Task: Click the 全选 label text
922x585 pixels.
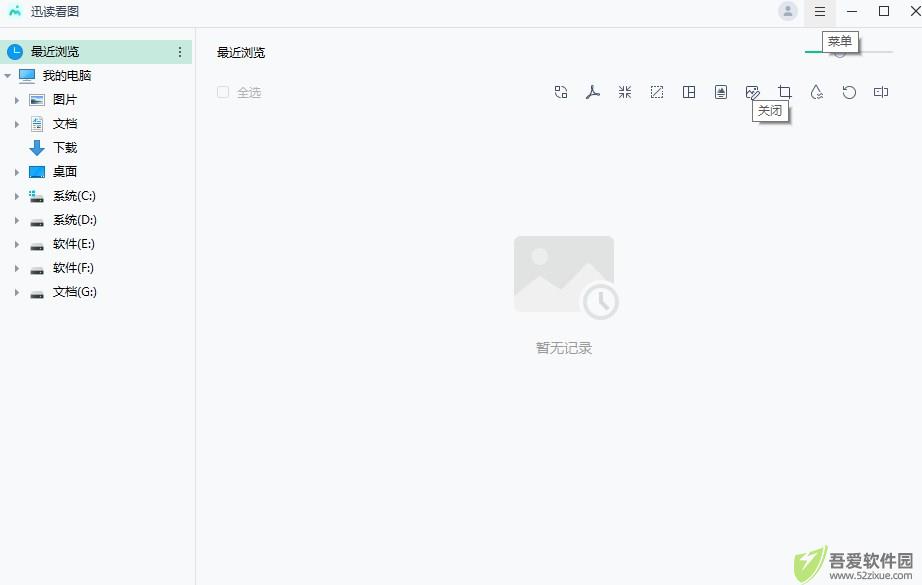Action: (x=249, y=92)
